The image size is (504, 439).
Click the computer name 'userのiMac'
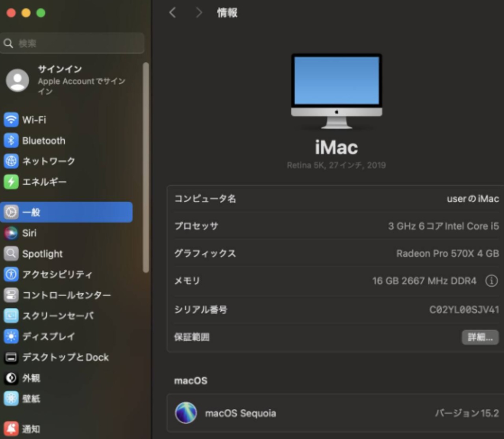click(473, 199)
